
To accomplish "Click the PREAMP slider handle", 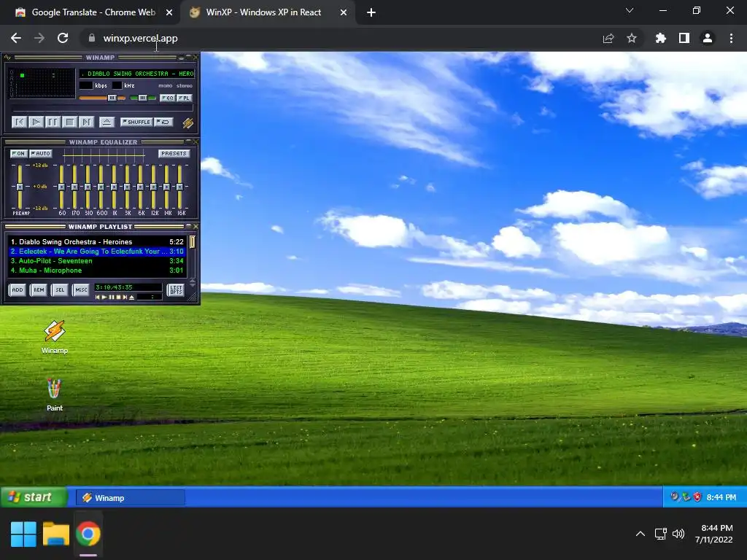I will click(x=20, y=187).
